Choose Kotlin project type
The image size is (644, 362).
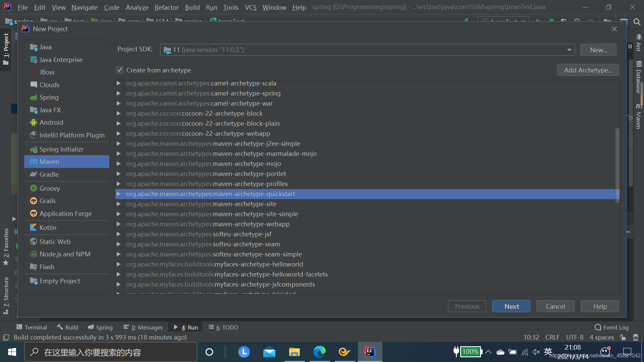point(67,228)
